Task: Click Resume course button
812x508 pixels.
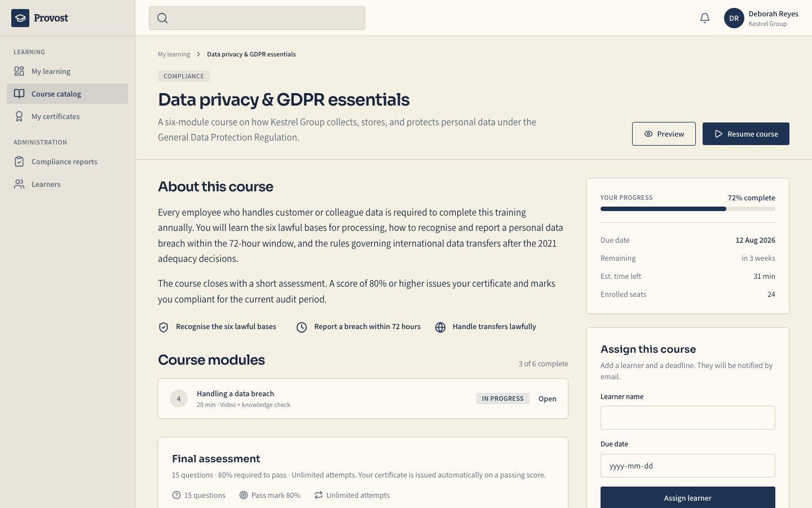Action: (x=746, y=134)
